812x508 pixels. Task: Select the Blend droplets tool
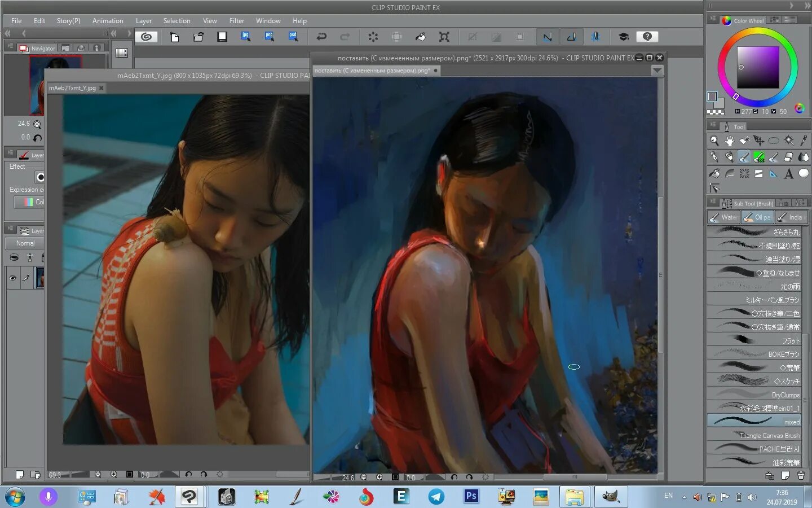(804, 157)
